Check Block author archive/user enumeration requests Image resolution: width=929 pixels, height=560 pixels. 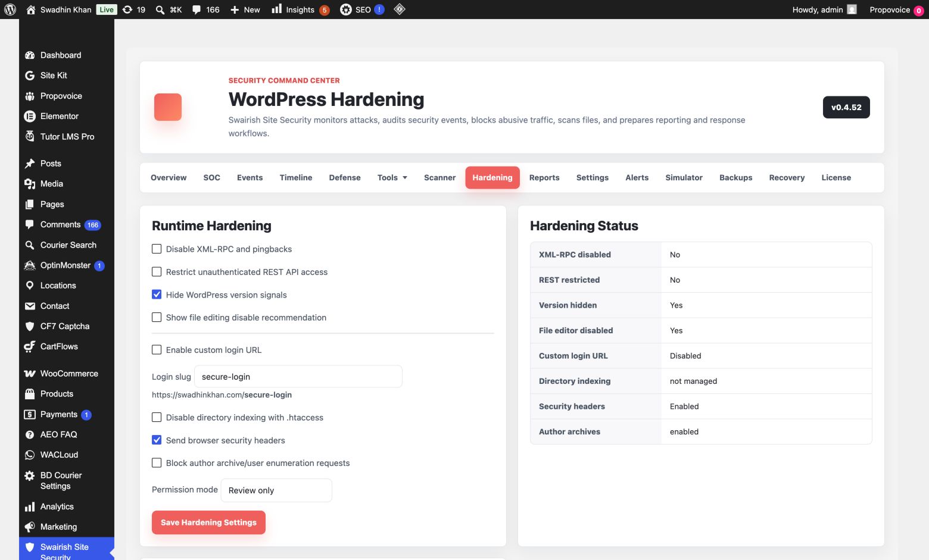[x=157, y=463]
